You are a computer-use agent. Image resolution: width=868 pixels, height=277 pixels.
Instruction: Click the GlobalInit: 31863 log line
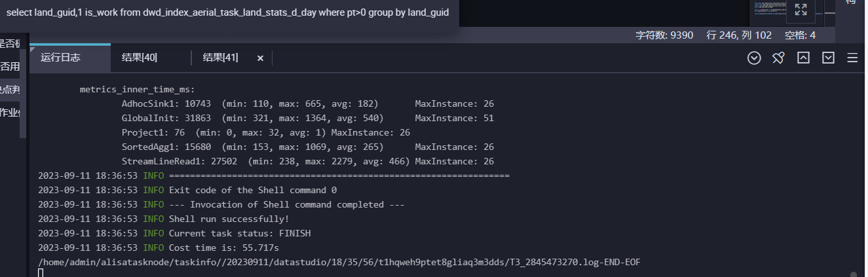(x=308, y=119)
